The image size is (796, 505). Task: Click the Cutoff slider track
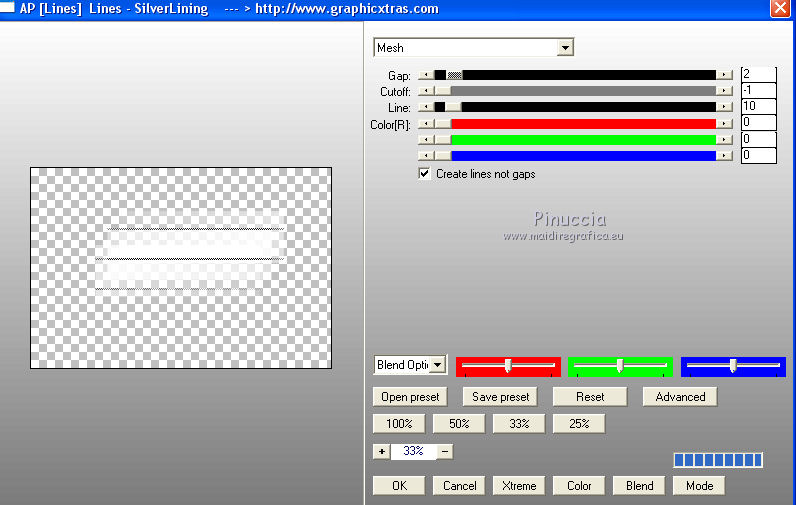coord(575,91)
